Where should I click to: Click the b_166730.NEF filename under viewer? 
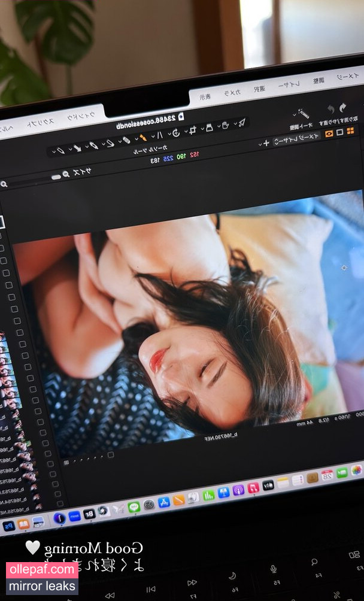[221, 436]
